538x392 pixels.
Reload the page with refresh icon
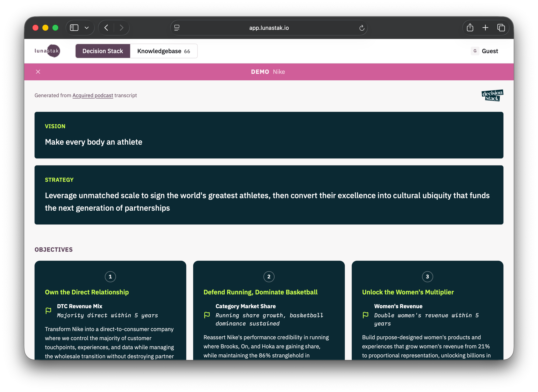[x=362, y=28]
